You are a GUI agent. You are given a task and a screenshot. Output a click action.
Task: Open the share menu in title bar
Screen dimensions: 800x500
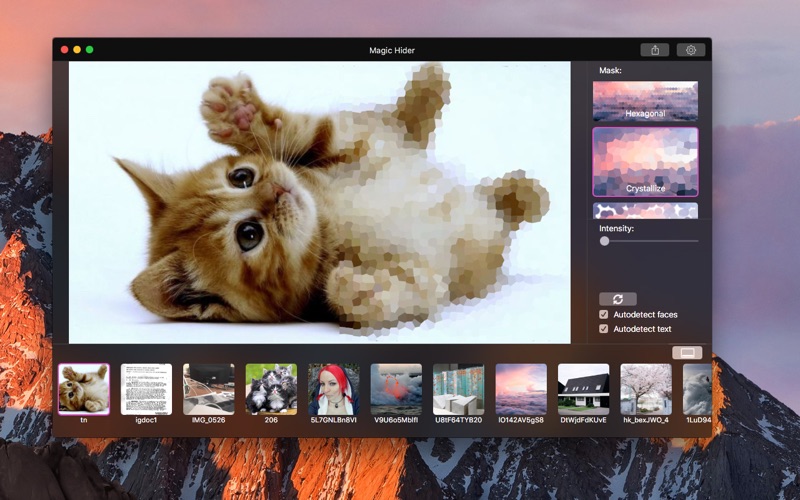coord(655,50)
